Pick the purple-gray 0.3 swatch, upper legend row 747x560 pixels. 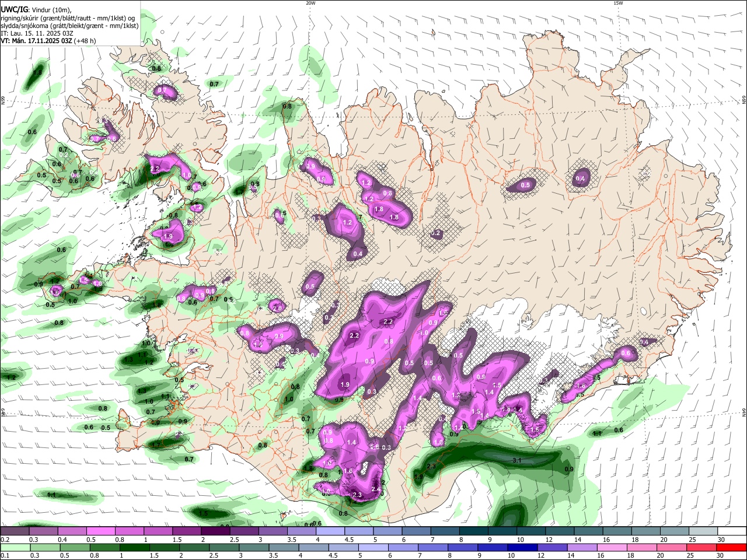coord(43,531)
